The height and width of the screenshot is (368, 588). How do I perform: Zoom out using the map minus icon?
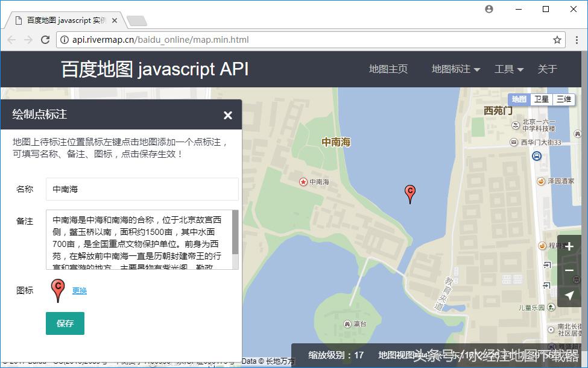click(x=569, y=270)
